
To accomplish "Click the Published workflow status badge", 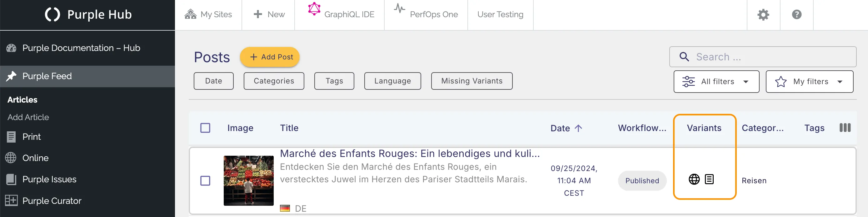I will 642,181.
